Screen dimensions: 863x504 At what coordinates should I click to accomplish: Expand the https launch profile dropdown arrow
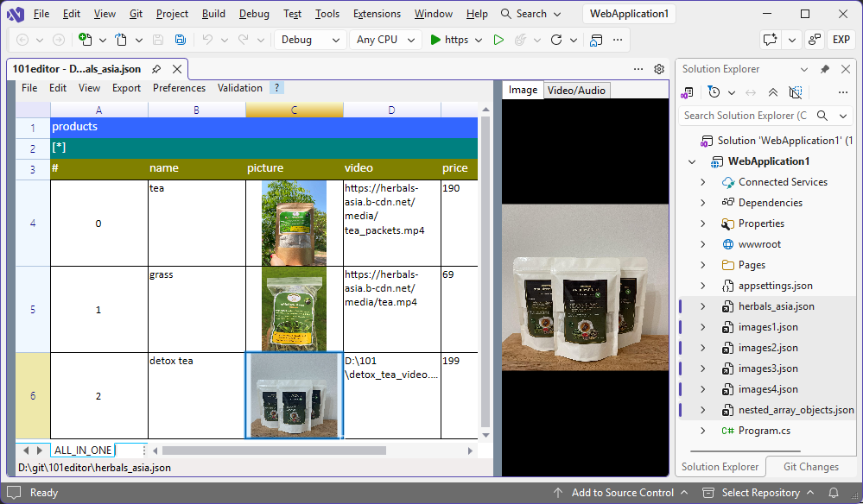pyautogui.click(x=479, y=40)
